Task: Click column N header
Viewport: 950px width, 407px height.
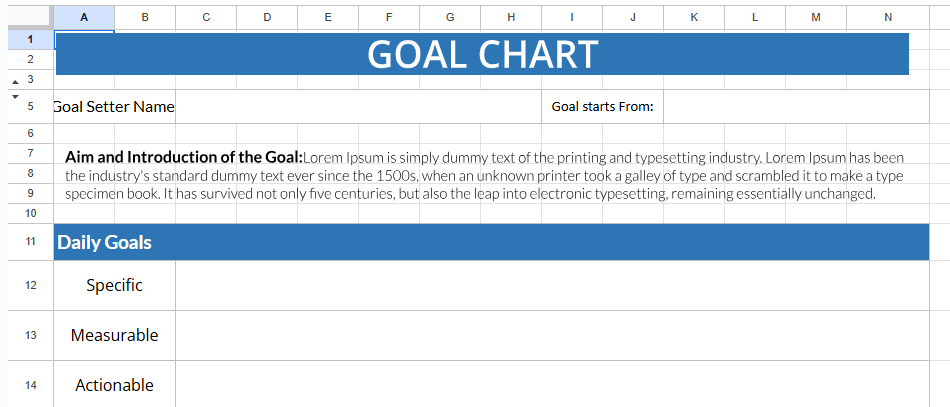Action: point(888,17)
